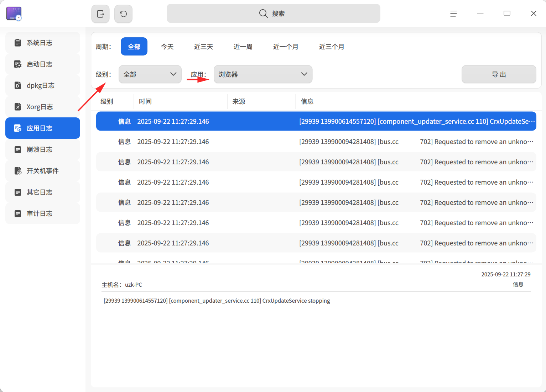Image resolution: width=546 pixels, height=392 pixels.
Task: Click the dpkg日志 sidebar icon
Action: 17,85
